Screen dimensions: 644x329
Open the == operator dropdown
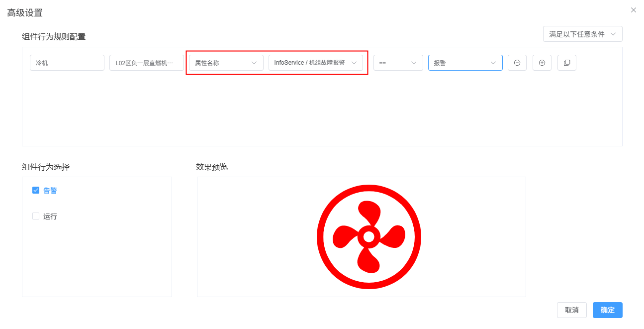(398, 63)
